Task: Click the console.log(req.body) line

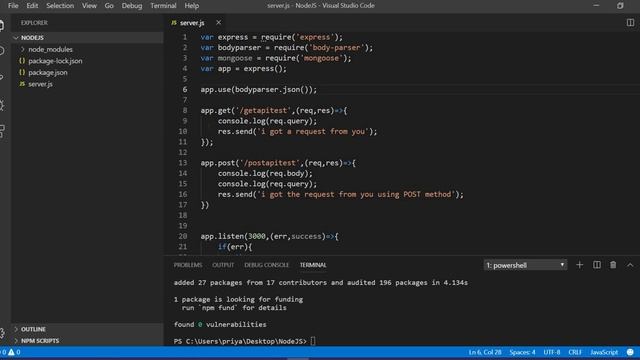Action: [265, 173]
